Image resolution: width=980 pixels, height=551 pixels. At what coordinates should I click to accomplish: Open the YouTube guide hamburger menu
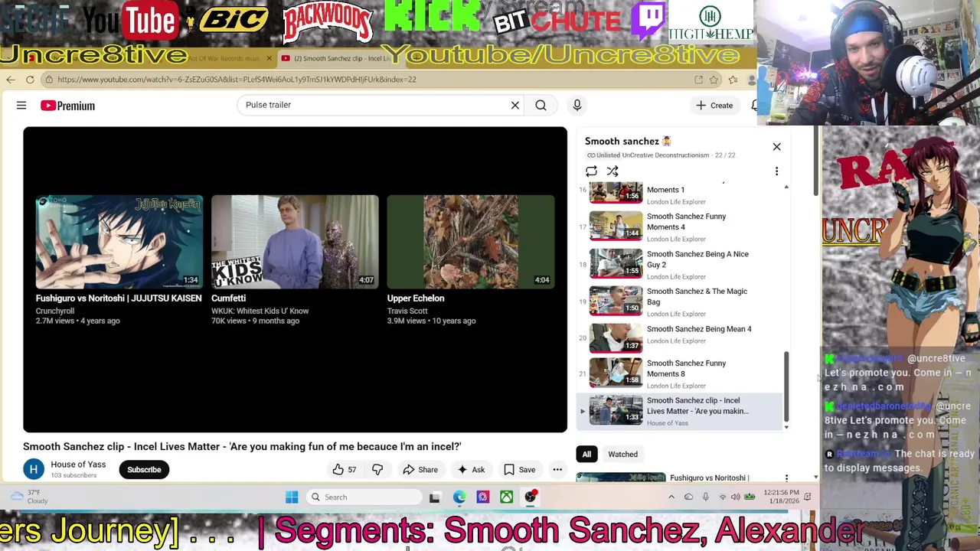[21, 106]
